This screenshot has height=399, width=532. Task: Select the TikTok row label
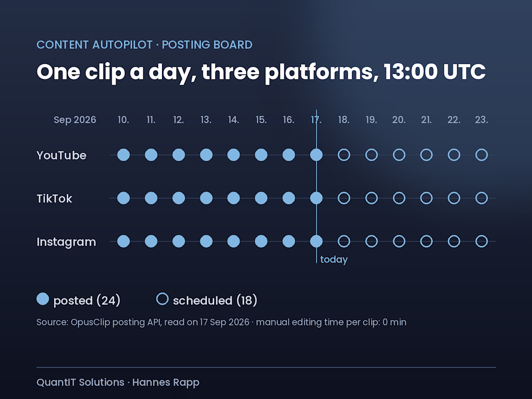(x=54, y=198)
